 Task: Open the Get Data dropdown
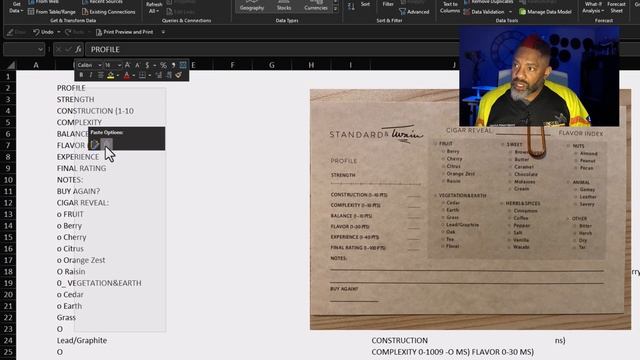16,7
